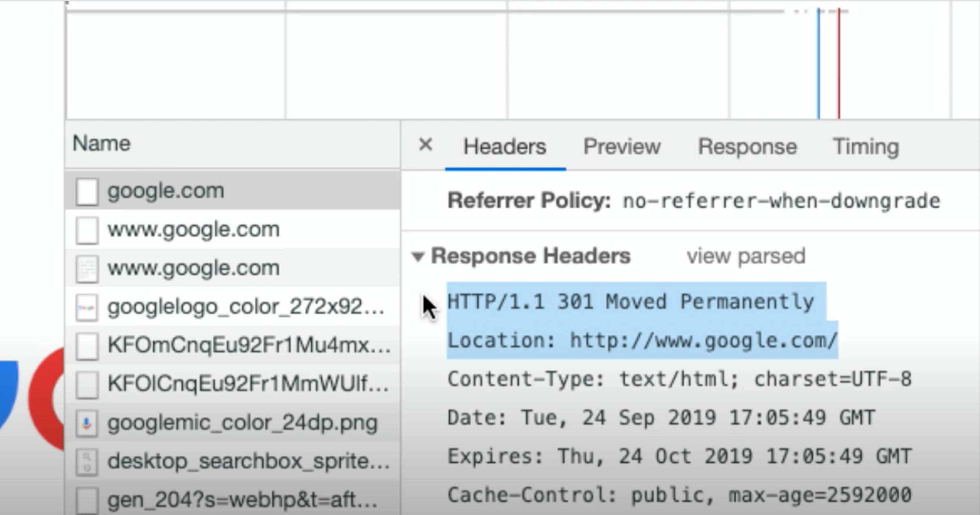Click the google.com document file icon

pos(87,191)
